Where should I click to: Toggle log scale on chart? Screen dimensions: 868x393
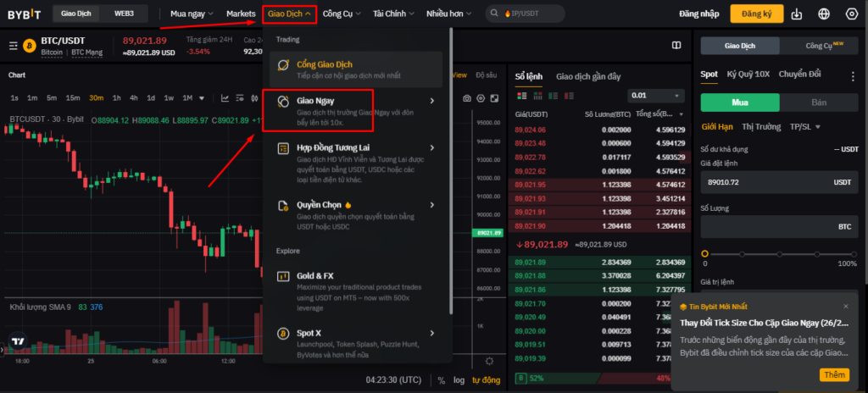(x=459, y=380)
